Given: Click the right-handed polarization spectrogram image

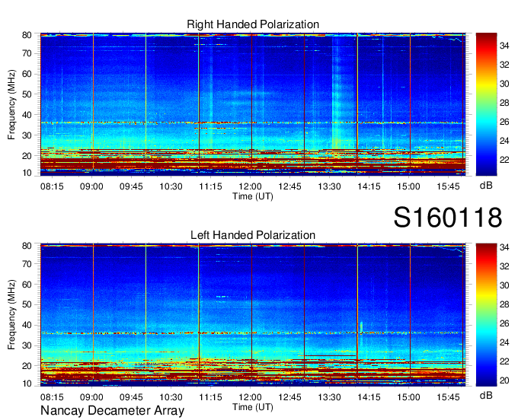Looking at the screenshot, I should coord(253,104).
